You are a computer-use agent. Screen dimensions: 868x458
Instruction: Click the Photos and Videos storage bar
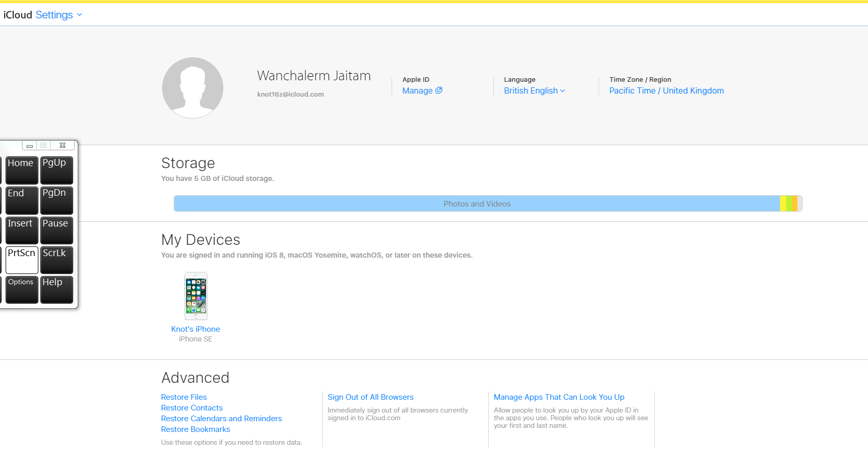pos(477,203)
